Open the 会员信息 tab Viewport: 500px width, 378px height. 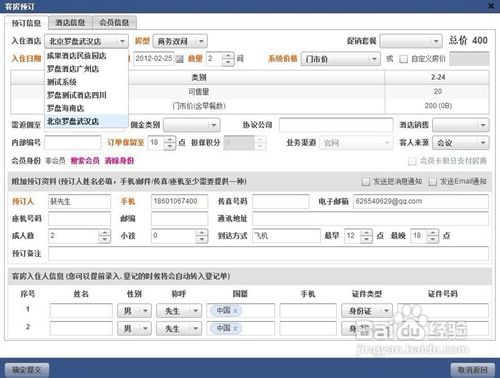click(114, 23)
